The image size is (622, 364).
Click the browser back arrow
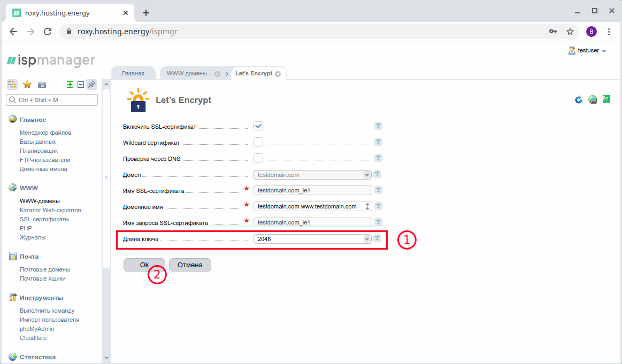tap(13, 32)
